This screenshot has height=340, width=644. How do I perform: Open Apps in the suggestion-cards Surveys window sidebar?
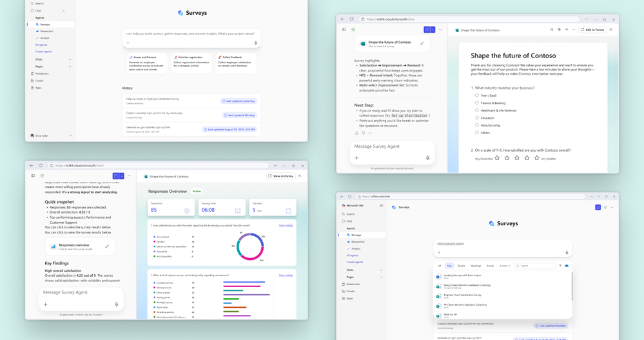37,88
